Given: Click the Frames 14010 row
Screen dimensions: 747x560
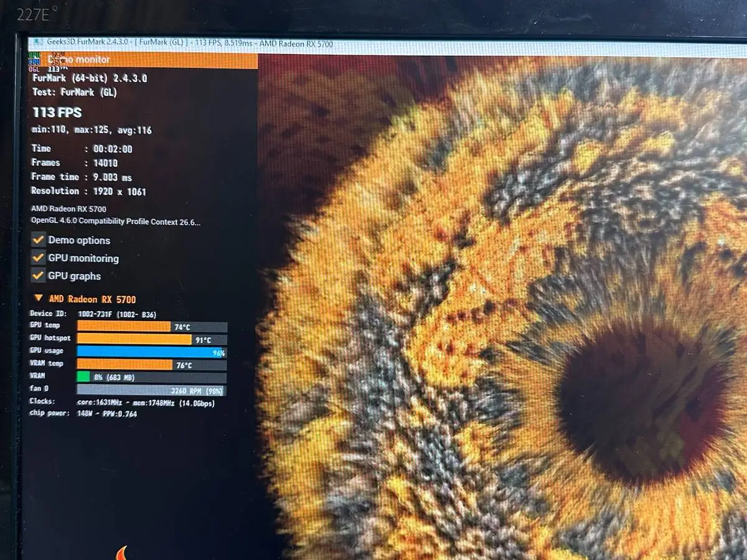Looking at the screenshot, I should point(74,163).
